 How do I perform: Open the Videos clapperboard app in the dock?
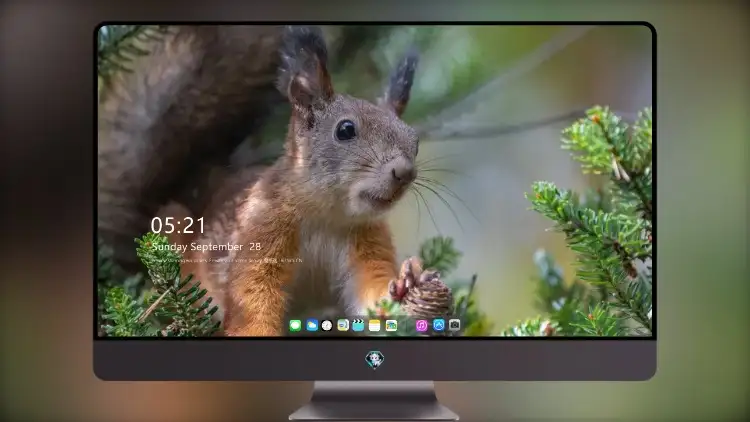pyautogui.click(x=358, y=326)
